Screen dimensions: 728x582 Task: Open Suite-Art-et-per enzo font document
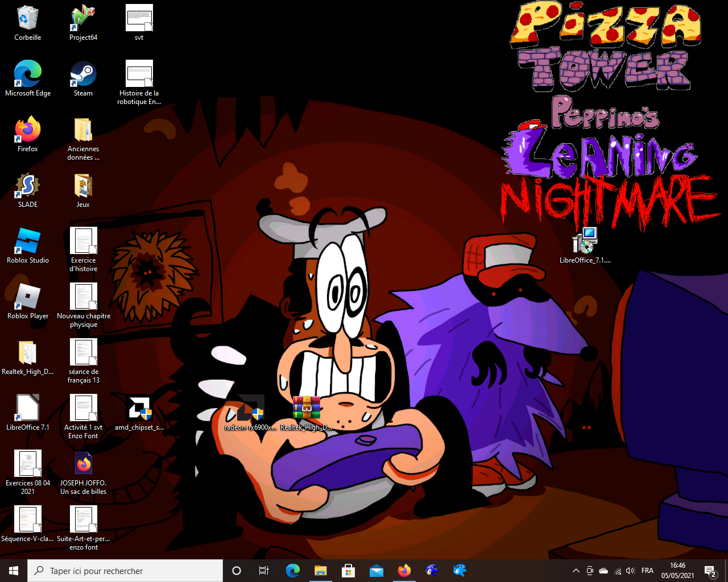point(83,528)
